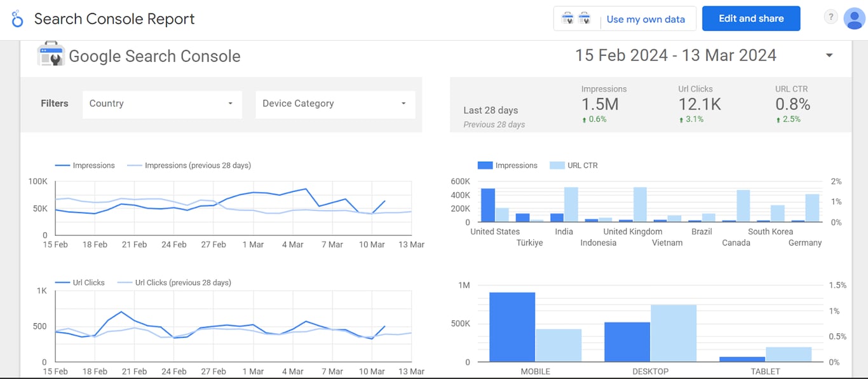
Task: Open the help question mark icon
Action: [831, 17]
